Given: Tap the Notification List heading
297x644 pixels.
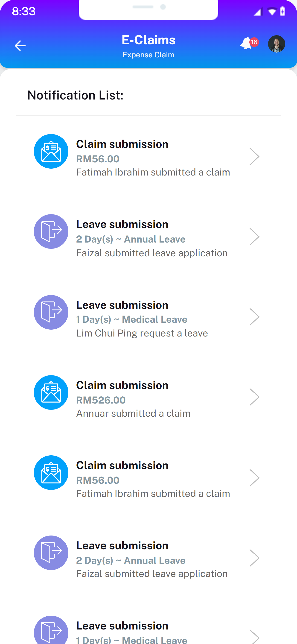Looking at the screenshot, I should coord(75,95).
